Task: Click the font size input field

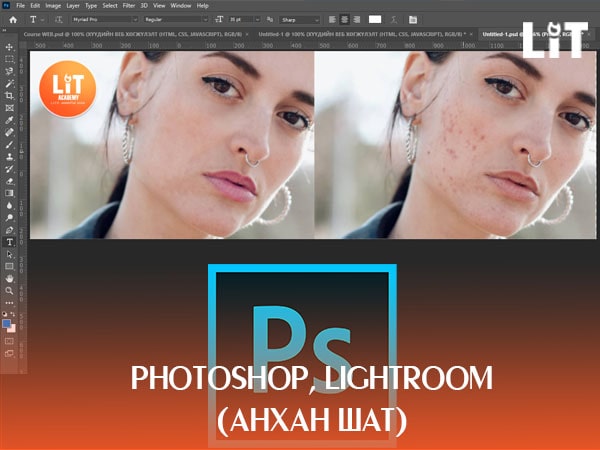Action: tap(241, 20)
